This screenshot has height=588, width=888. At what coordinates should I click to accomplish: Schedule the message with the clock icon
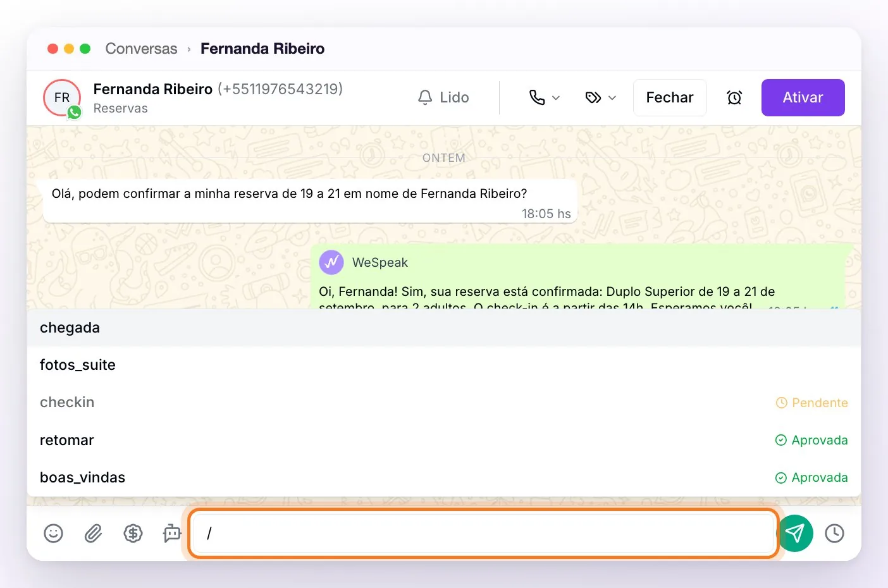(x=834, y=534)
